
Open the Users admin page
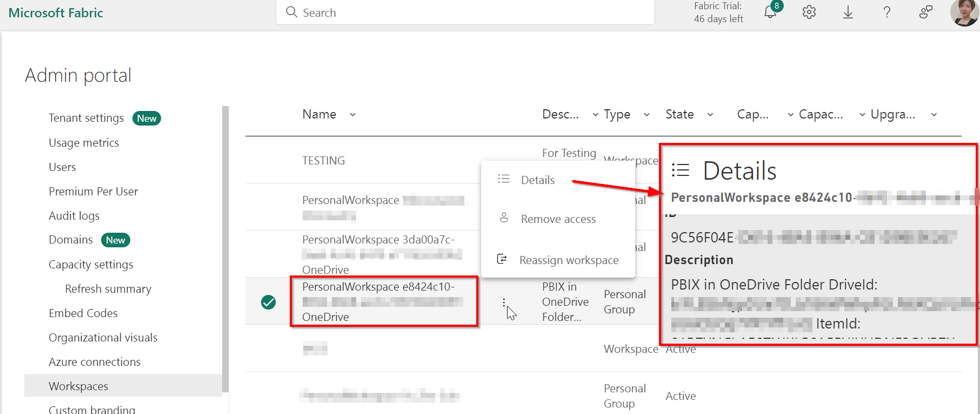[62, 167]
